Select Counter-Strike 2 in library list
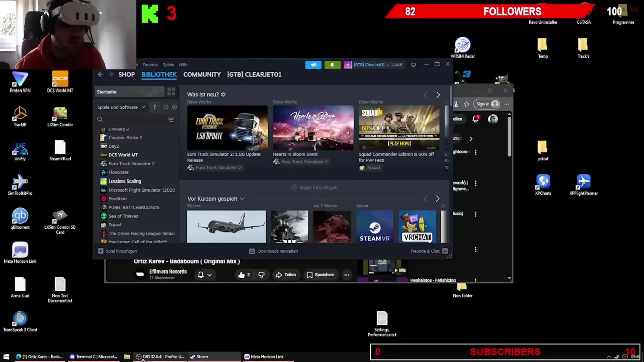This screenshot has width=644, height=362. 125,137
